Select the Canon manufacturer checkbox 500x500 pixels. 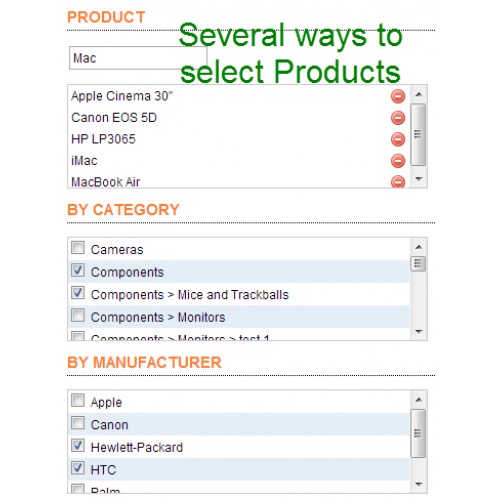[78, 423]
